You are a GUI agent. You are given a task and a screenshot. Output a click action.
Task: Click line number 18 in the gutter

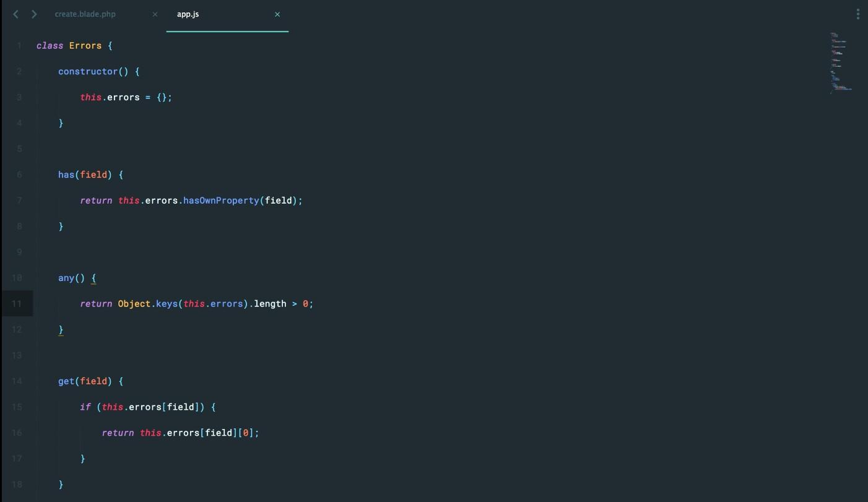pyautogui.click(x=17, y=485)
